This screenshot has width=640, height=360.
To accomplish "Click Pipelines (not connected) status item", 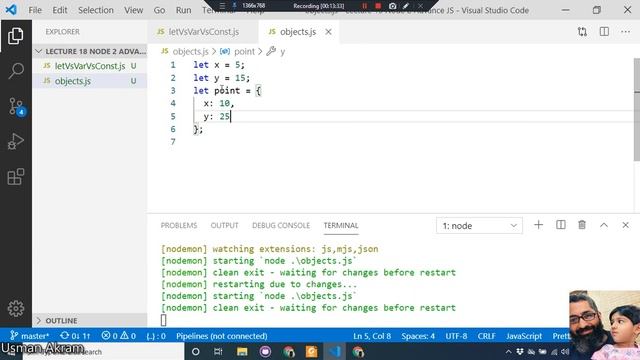I will pyautogui.click(x=222, y=336).
